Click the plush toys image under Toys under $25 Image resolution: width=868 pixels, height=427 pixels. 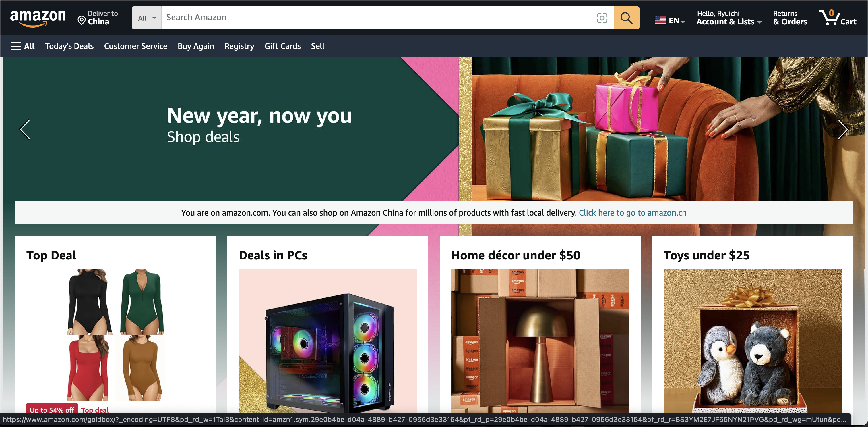pyautogui.click(x=752, y=341)
